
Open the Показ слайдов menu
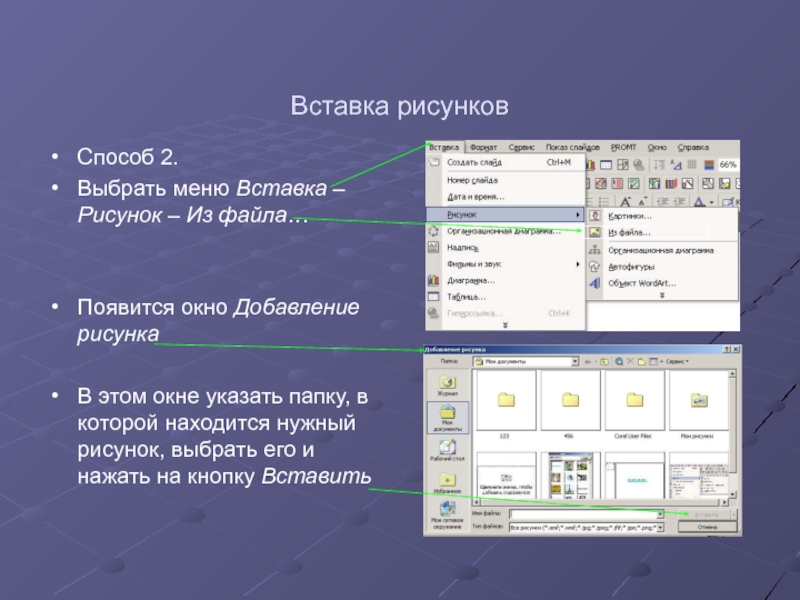(572, 147)
